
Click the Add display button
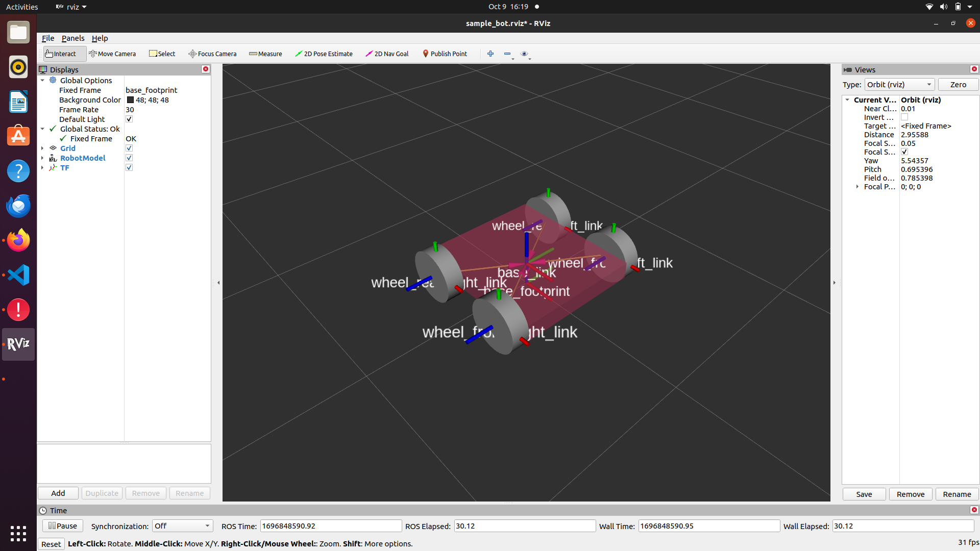tap(57, 493)
